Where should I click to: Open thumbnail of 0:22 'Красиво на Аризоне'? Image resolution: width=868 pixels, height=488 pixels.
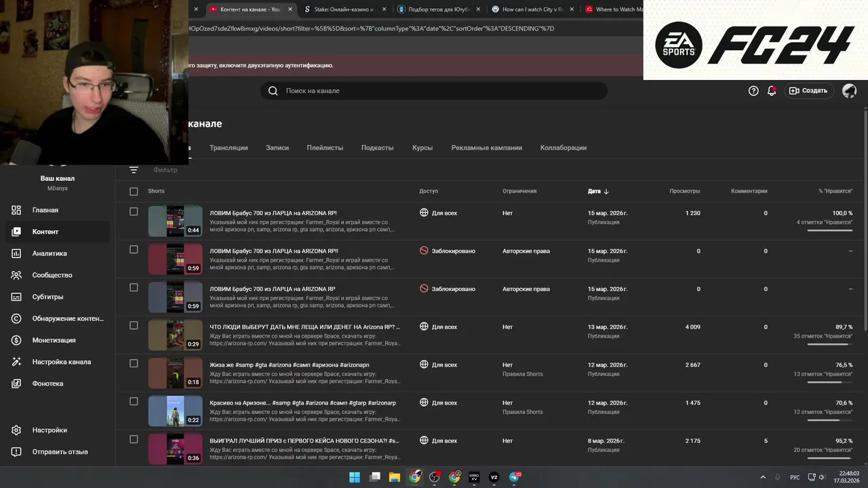[176, 411]
